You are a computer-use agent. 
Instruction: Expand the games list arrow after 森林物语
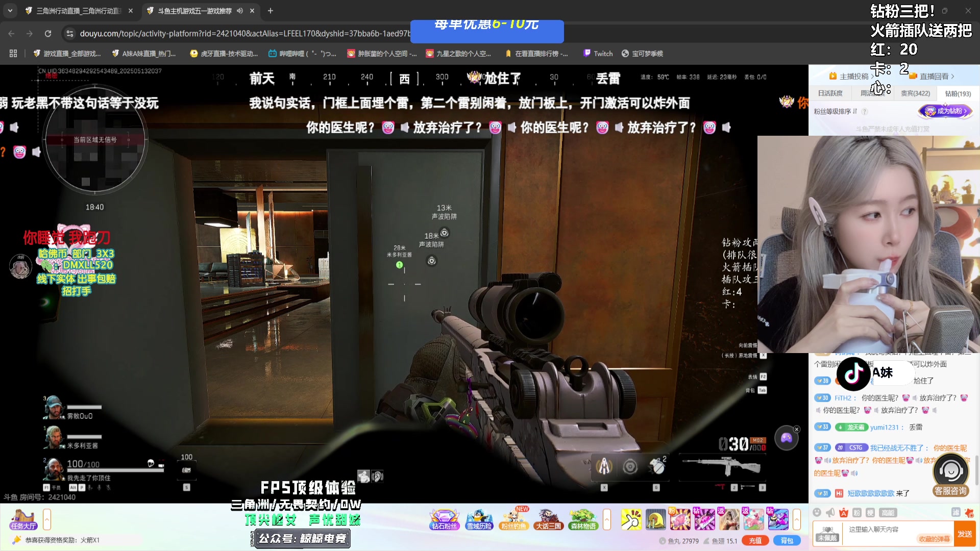pyautogui.click(x=607, y=519)
